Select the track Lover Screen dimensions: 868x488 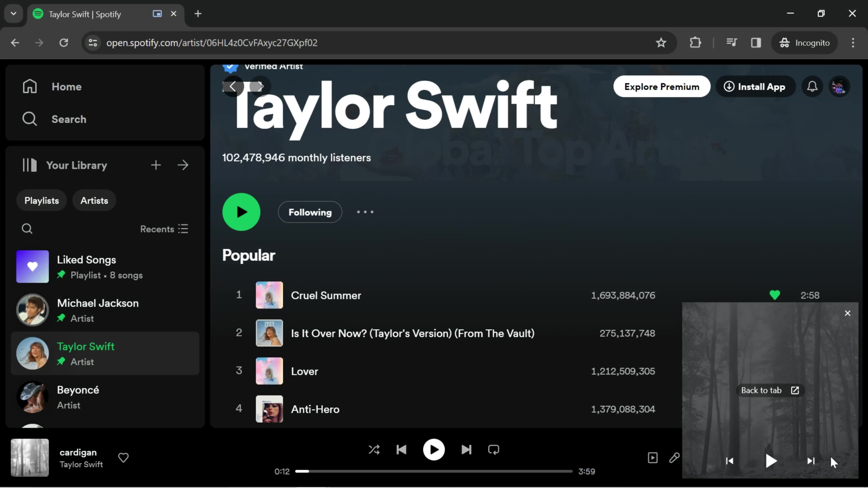click(x=305, y=371)
